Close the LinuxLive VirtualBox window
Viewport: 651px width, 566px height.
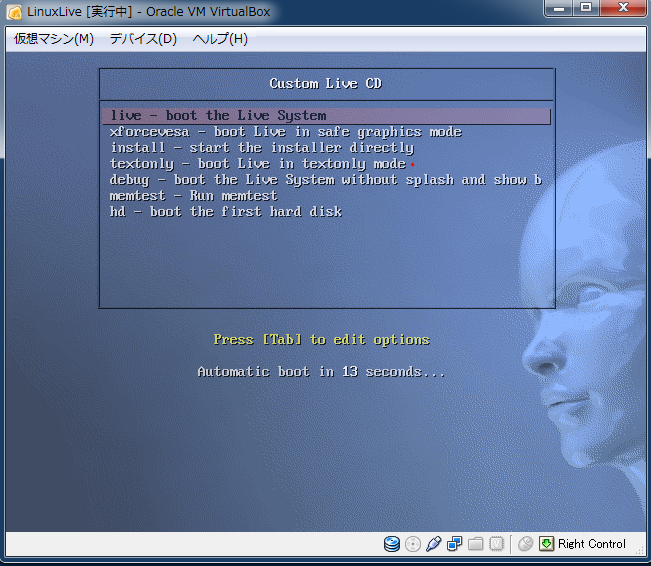(x=623, y=7)
